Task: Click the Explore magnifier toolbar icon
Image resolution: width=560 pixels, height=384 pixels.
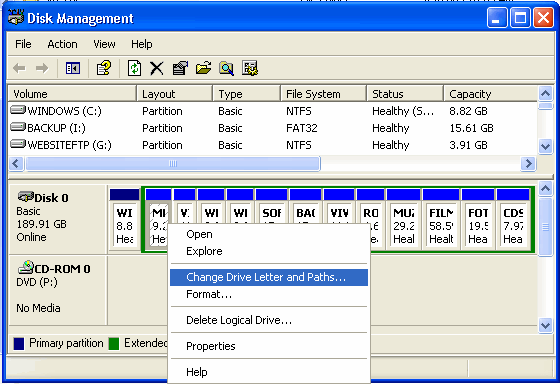Action: [x=226, y=68]
